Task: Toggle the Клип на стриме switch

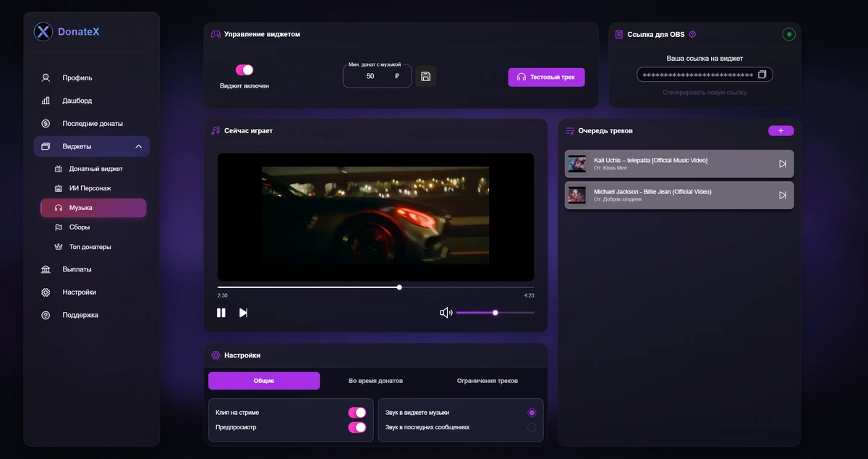Action: (x=357, y=413)
